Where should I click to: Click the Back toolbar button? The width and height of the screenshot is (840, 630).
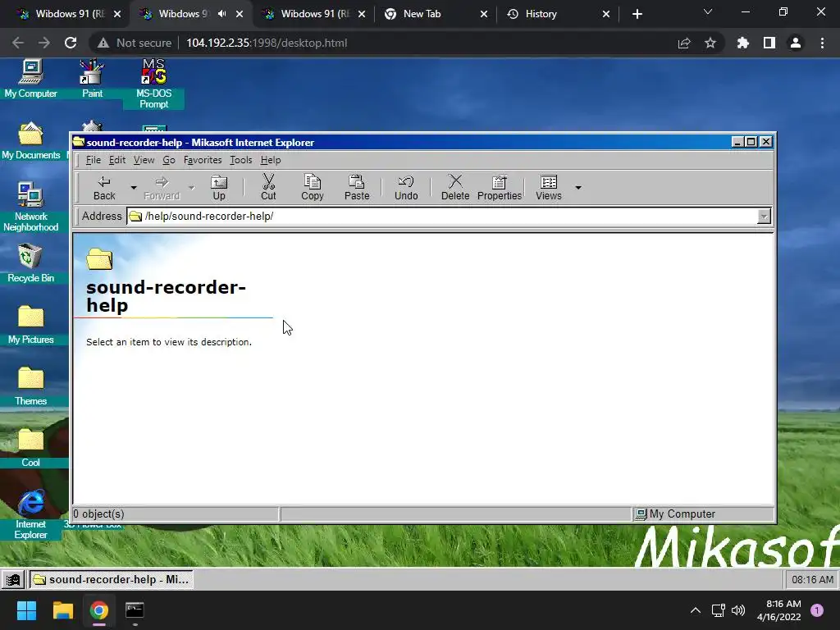pyautogui.click(x=104, y=188)
